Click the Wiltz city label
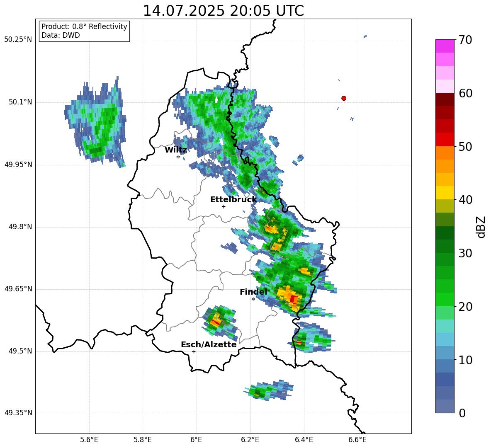 click(176, 150)
